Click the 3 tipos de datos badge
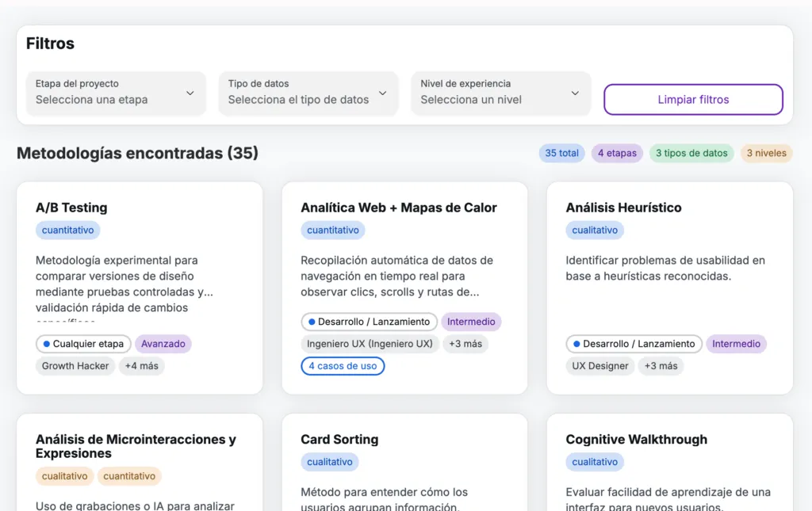The image size is (812, 511). click(691, 154)
